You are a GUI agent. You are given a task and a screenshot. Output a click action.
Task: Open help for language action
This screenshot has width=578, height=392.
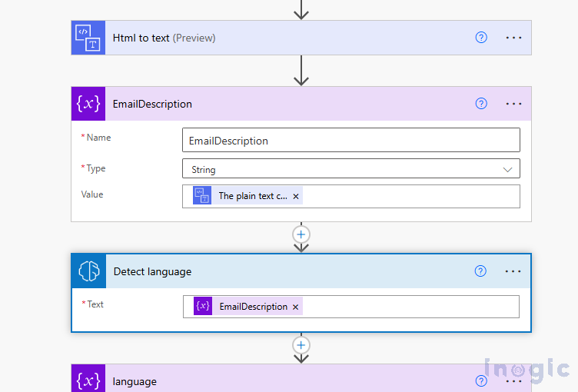pos(481,381)
